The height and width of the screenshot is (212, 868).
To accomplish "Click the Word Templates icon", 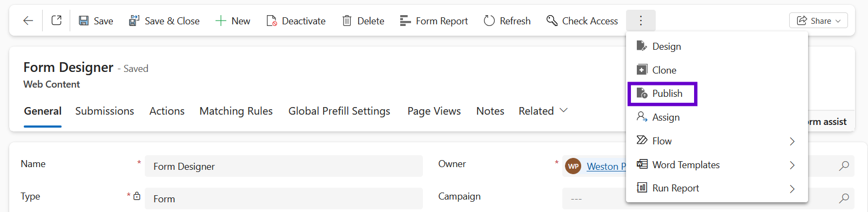I will [642, 164].
